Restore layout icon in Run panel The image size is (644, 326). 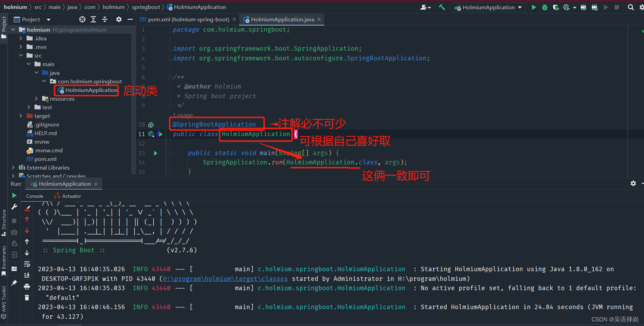(x=14, y=269)
